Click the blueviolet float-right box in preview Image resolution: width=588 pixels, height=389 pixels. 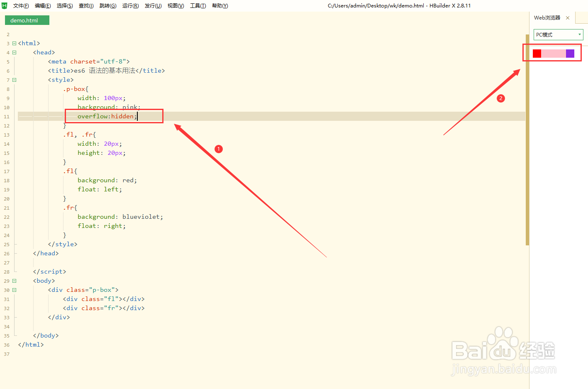(570, 54)
